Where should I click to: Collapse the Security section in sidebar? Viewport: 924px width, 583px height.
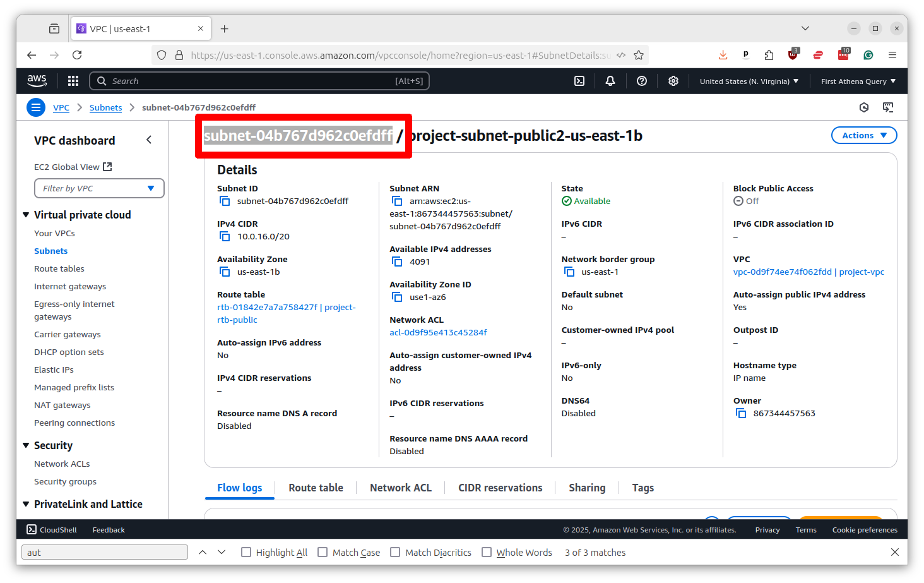pos(26,445)
